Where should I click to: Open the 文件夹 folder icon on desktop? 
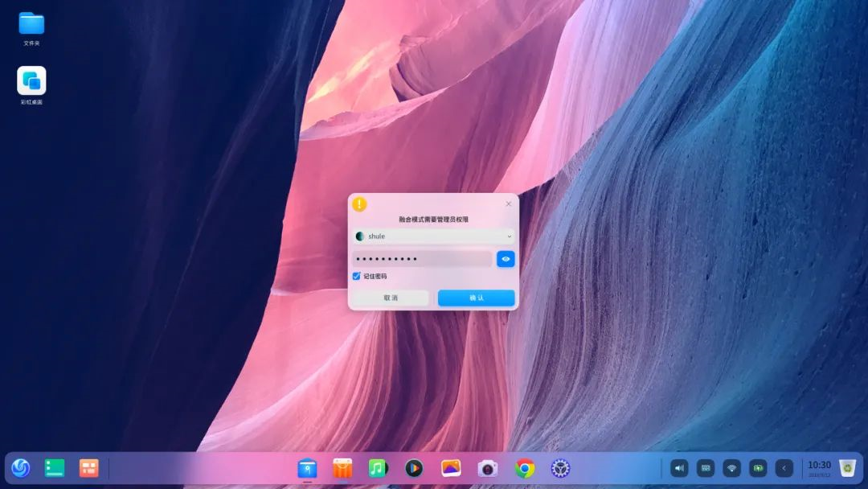(x=31, y=24)
